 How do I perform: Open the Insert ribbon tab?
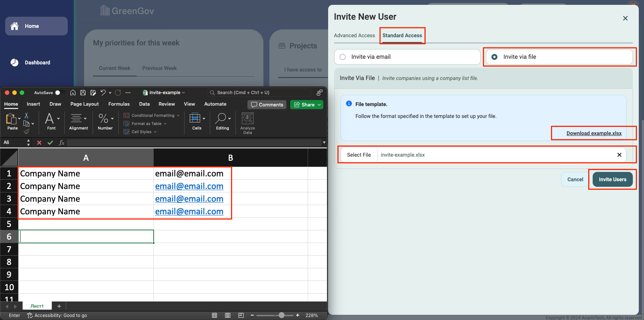tap(33, 104)
